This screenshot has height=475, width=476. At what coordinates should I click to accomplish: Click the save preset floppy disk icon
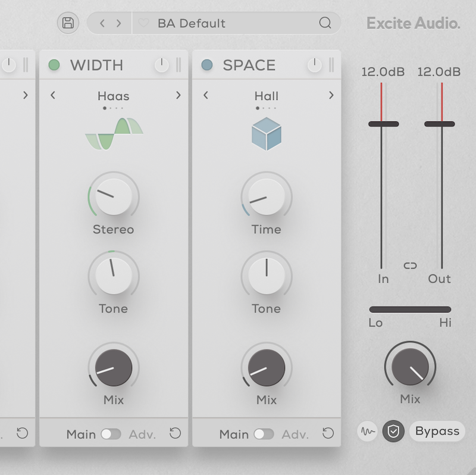pyautogui.click(x=68, y=23)
